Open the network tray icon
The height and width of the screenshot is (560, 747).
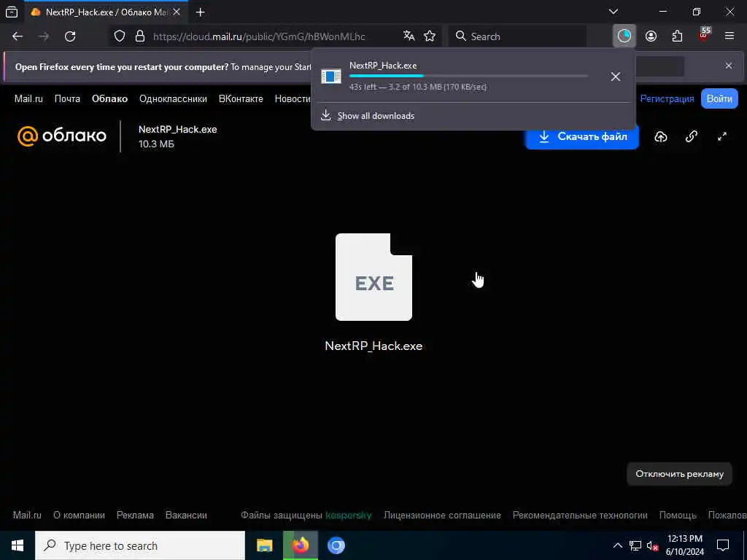(635, 545)
